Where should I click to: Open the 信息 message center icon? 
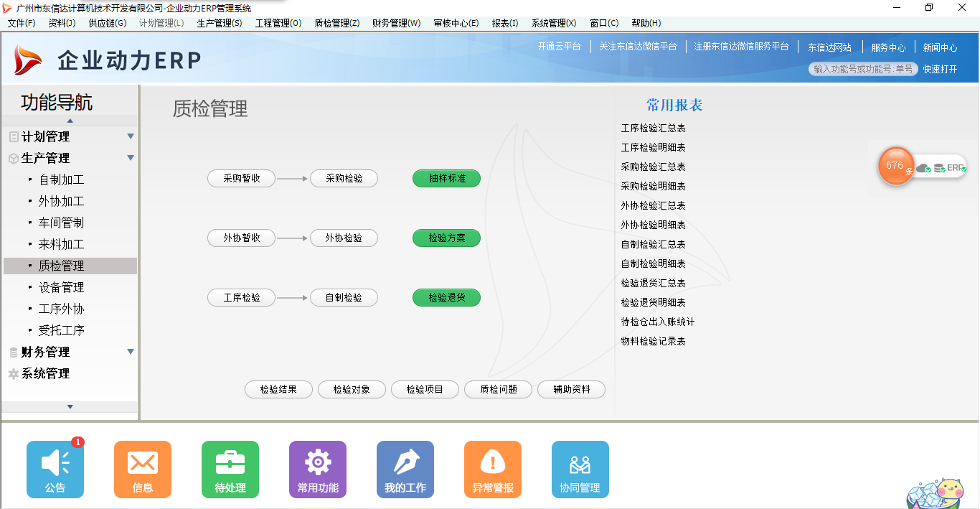(143, 470)
